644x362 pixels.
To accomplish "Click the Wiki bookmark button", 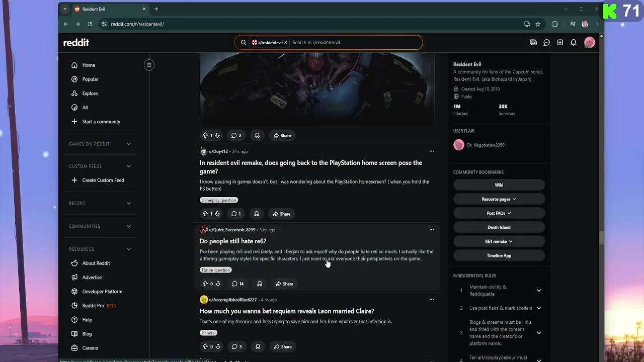I will tap(499, 185).
